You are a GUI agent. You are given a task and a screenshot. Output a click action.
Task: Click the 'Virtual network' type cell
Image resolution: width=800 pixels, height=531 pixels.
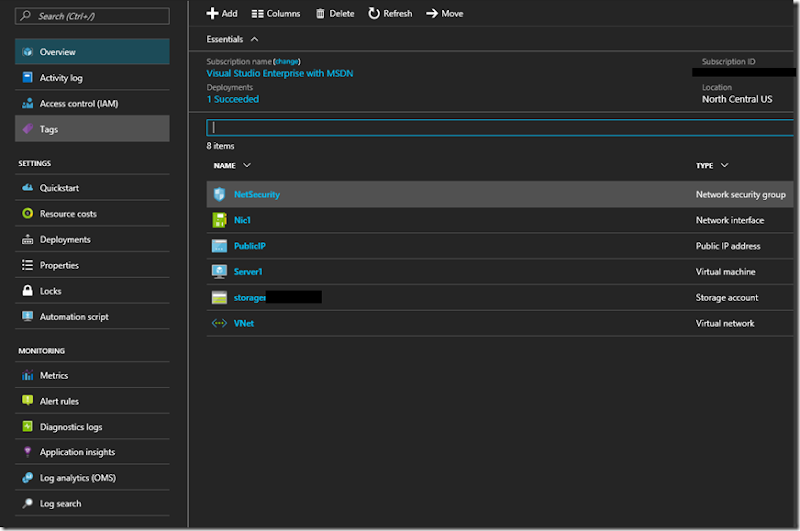click(x=724, y=323)
